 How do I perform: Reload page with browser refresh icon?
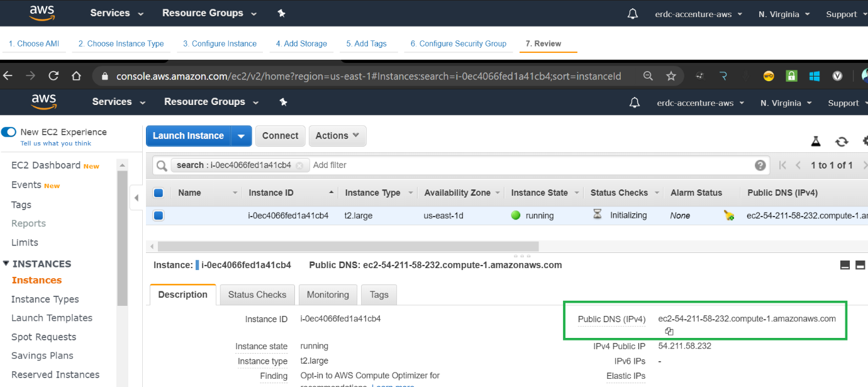53,76
